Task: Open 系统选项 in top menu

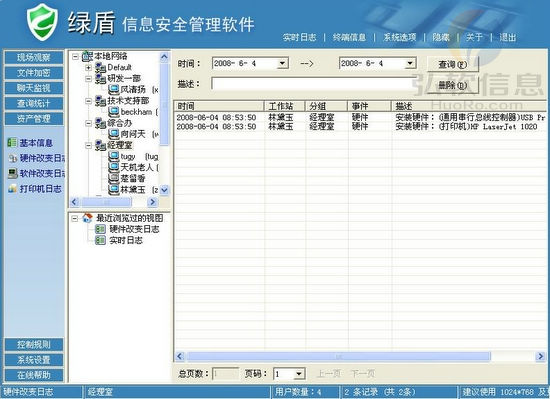Action: pyautogui.click(x=399, y=37)
